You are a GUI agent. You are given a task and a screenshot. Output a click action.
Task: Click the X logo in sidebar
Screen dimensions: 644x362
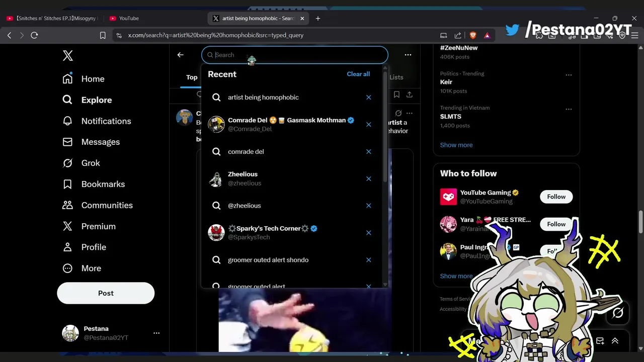[x=68, y=55]
